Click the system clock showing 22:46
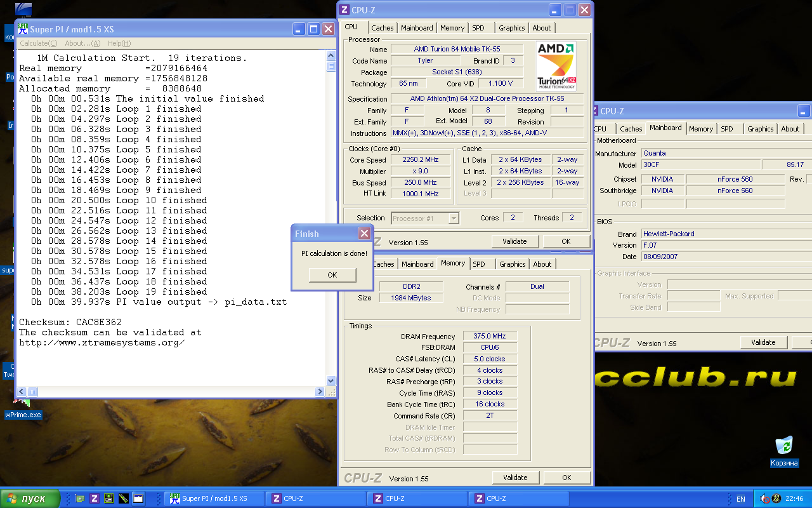812x508 pixels. point(794,498)
